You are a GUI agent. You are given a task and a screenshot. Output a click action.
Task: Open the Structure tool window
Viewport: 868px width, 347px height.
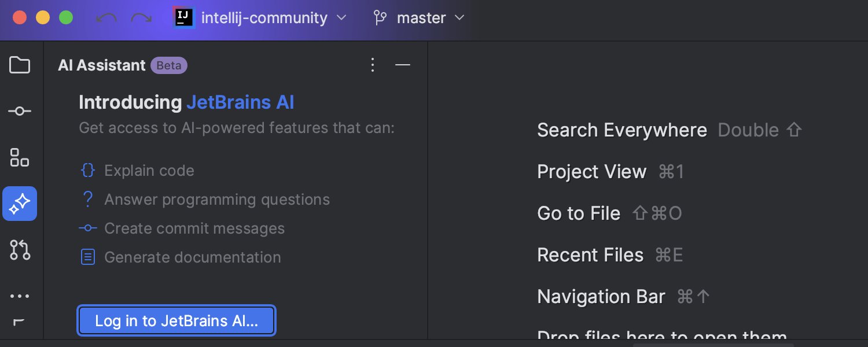tap(19, 157)
